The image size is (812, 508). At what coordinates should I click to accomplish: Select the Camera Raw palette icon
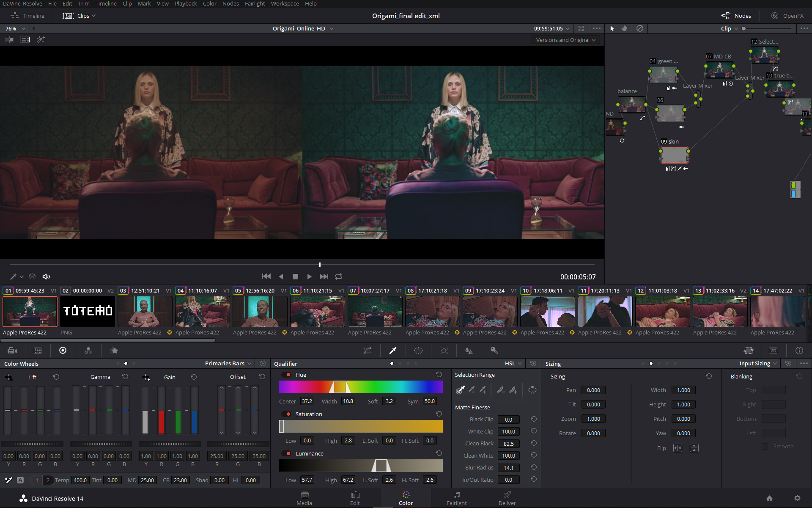tap(12, 351)
